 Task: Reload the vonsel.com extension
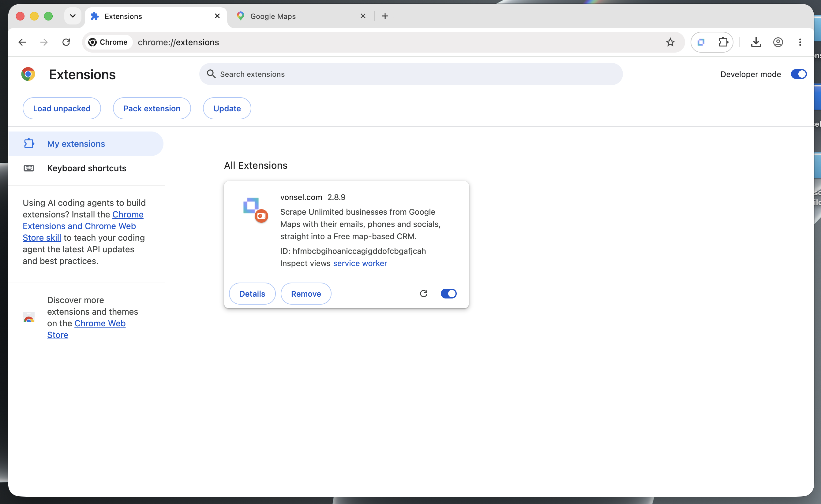click(423, 294)
